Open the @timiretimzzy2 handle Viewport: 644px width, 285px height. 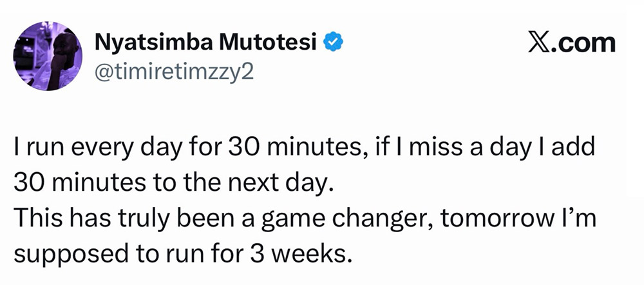[174, 70]
